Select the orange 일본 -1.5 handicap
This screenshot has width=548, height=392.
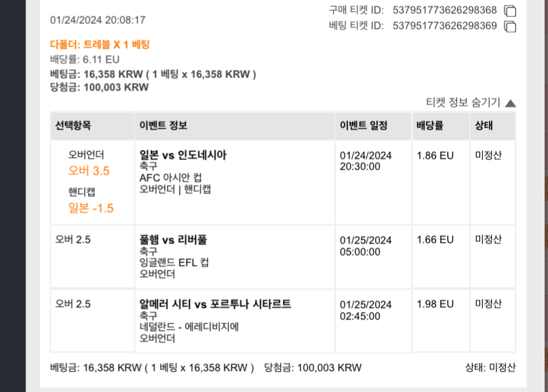[91, 208]
